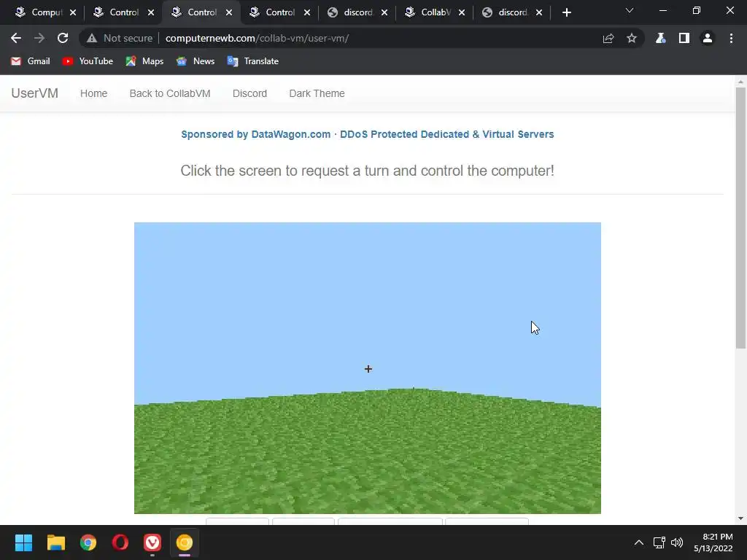Click the page vertical scrollbar thumb
Viewport: 747px width, 560px height.
pos(740,217)
